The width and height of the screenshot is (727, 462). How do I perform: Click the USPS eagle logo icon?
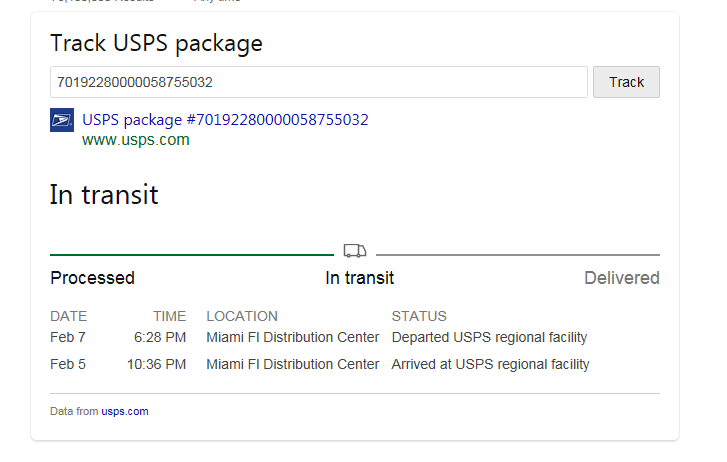tap(62, 120)
